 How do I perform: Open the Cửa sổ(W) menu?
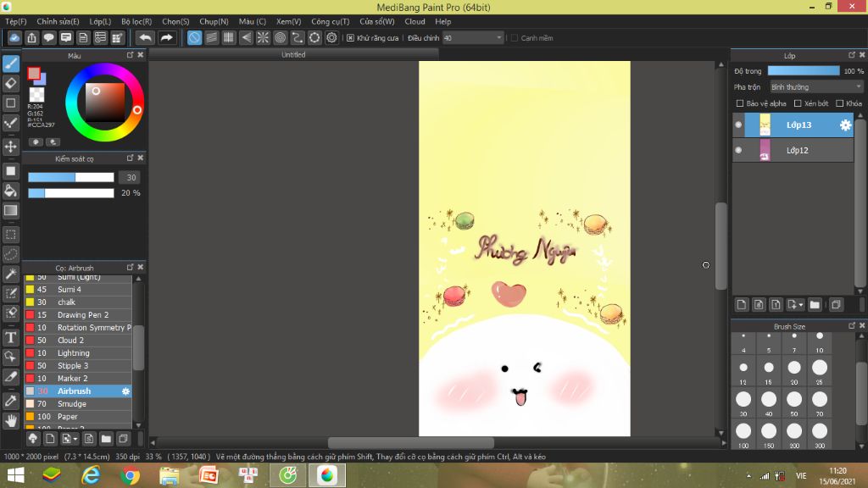[x=377, y=21]
